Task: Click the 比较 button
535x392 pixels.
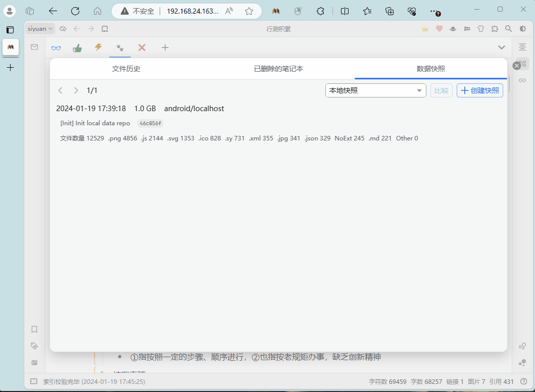Action: point(442,90)
